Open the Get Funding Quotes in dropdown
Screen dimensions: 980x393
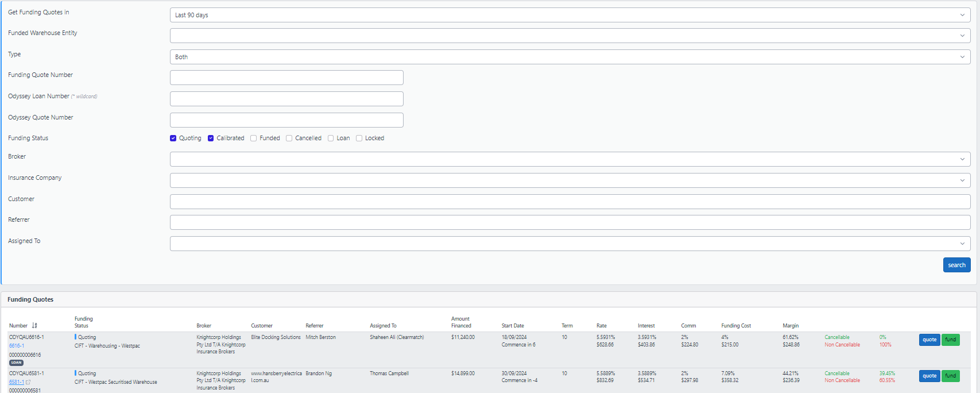570,15
